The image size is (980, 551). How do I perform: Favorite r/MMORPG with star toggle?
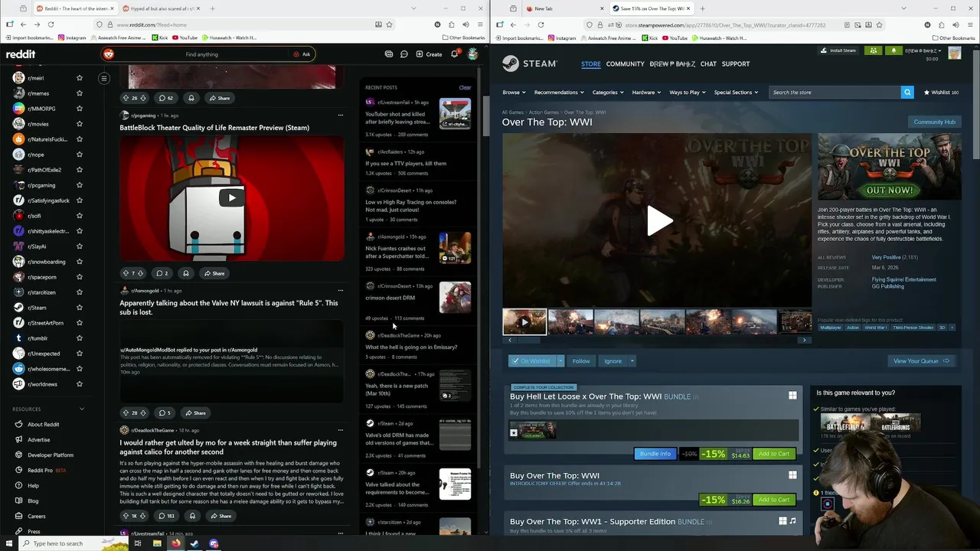(x=80, y=109)
